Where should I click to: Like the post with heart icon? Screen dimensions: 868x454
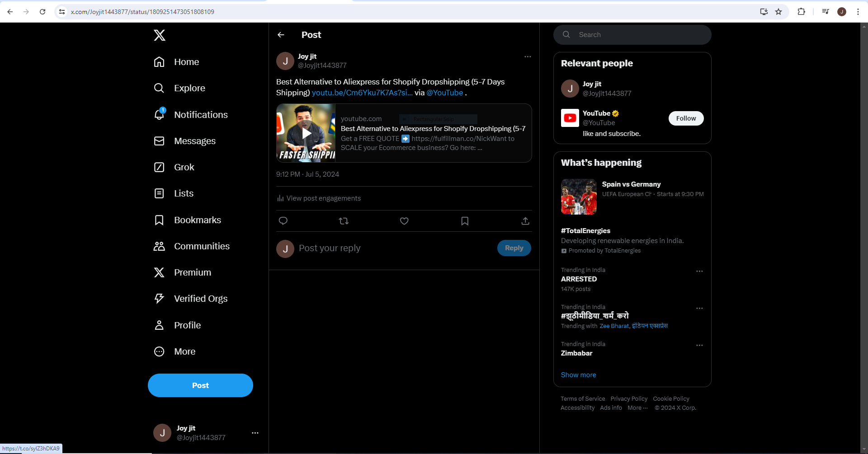point(404,221)
